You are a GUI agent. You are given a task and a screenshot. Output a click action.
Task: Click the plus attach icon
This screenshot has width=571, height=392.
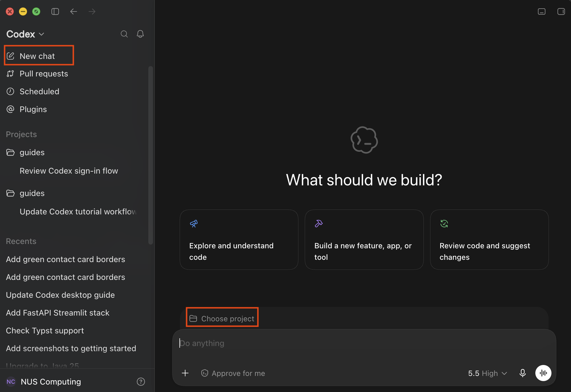[185, 373]
